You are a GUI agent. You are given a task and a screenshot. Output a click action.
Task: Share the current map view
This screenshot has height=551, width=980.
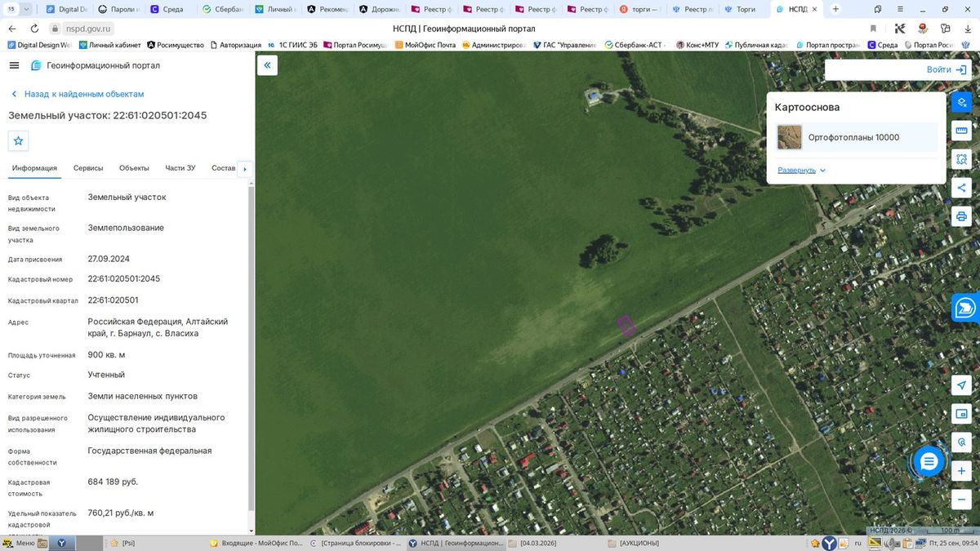961,188
